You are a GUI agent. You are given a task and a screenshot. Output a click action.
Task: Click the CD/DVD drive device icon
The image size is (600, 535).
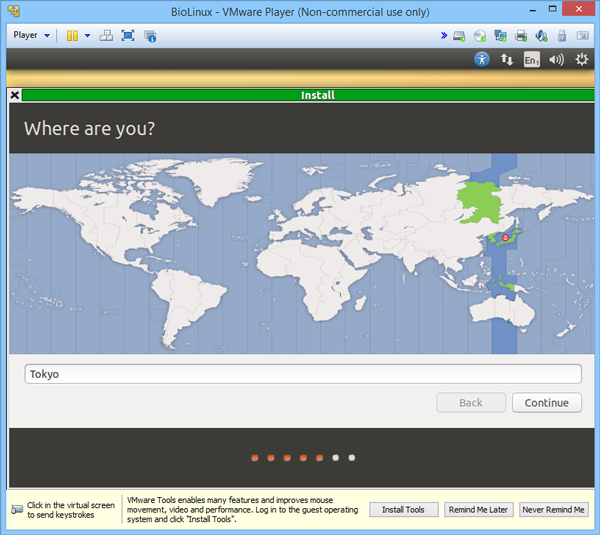click(x=479, y=36)
